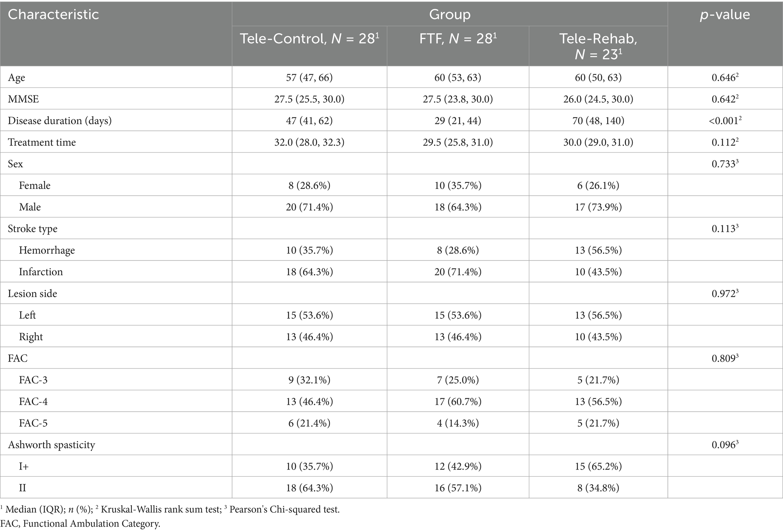The width and height of the screenshot is (783, 532).
Task: Click the Tele-Control group subheader
Action: [309, 39]
